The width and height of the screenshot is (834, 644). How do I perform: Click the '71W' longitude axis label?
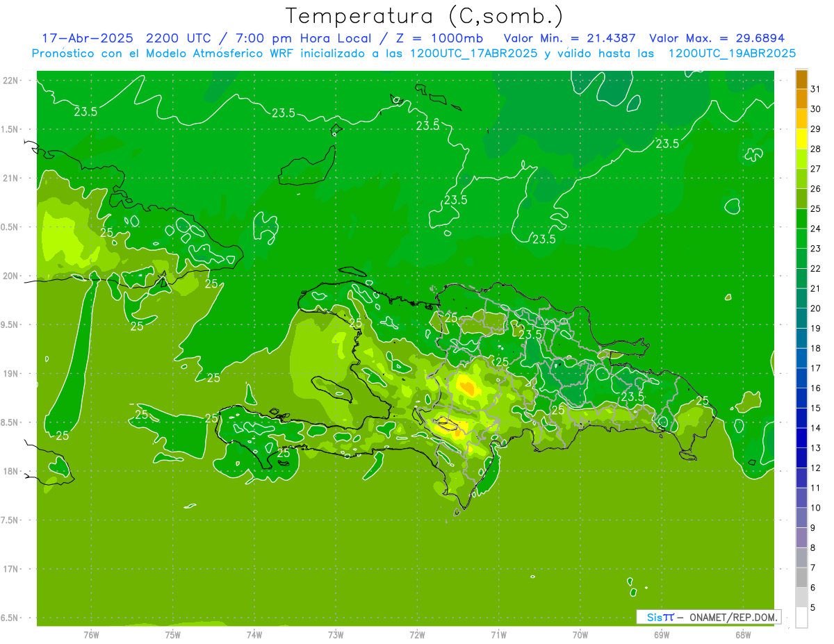(x=498, y=634)
